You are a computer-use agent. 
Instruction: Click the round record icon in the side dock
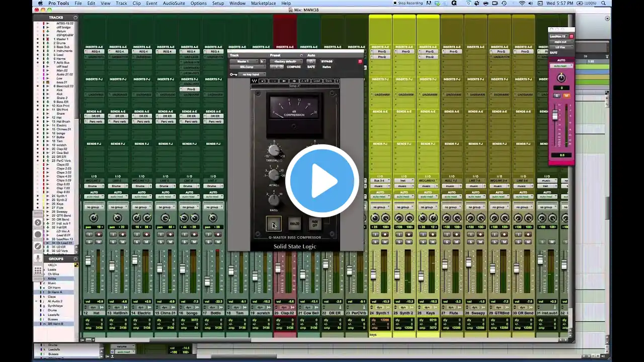pyautogui.click(x=38, y=234)
